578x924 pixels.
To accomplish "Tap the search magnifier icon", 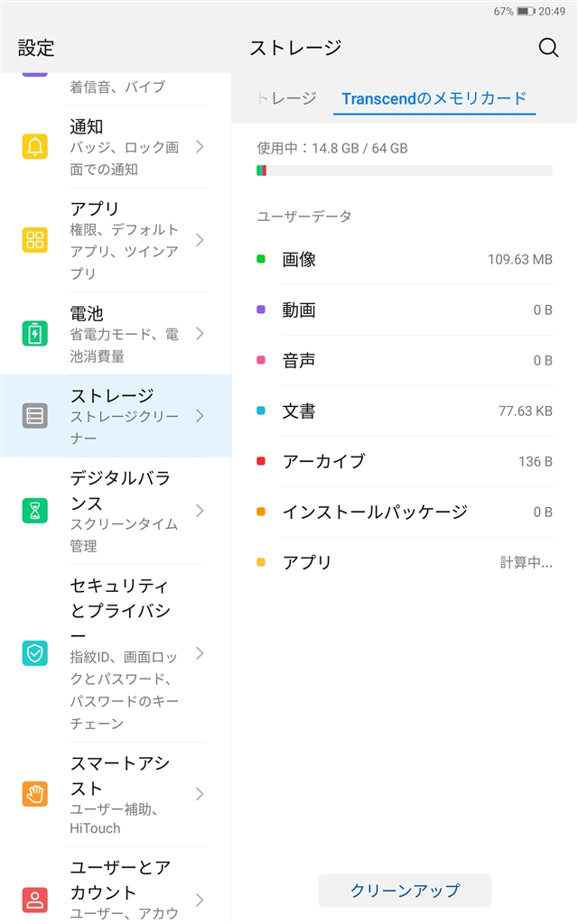I will [x=548, y=48].
